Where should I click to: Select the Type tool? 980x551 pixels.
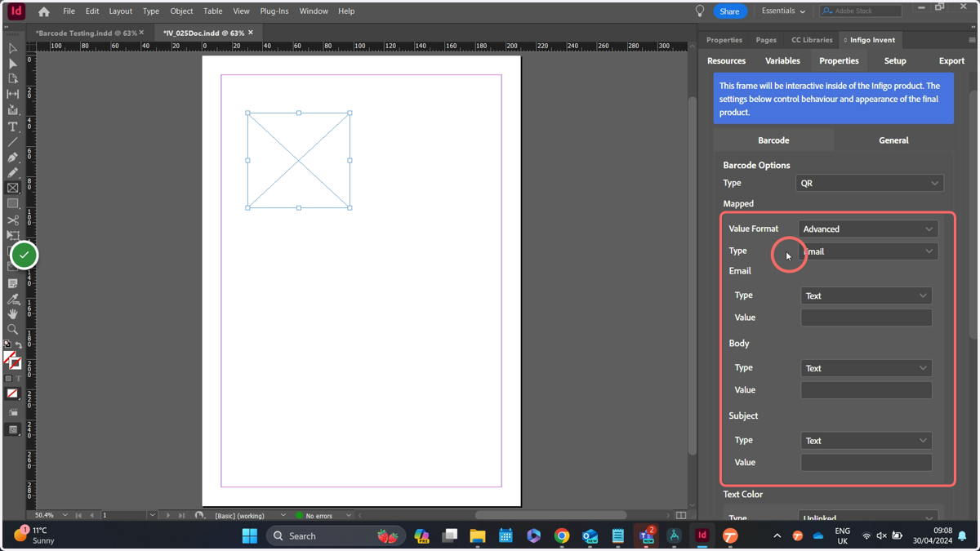tap(13, 127)
